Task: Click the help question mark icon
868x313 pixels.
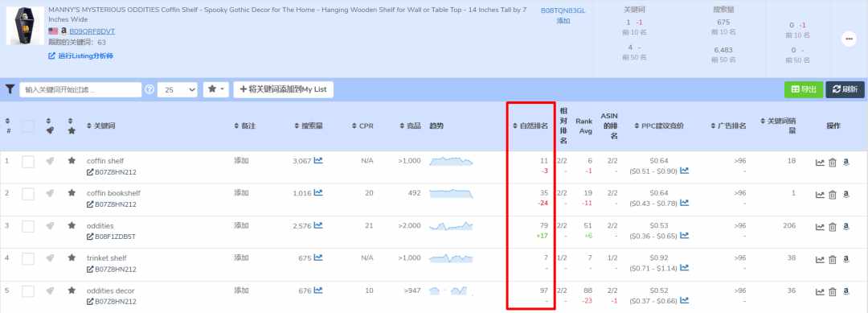Action: click(x=149, y=89)
